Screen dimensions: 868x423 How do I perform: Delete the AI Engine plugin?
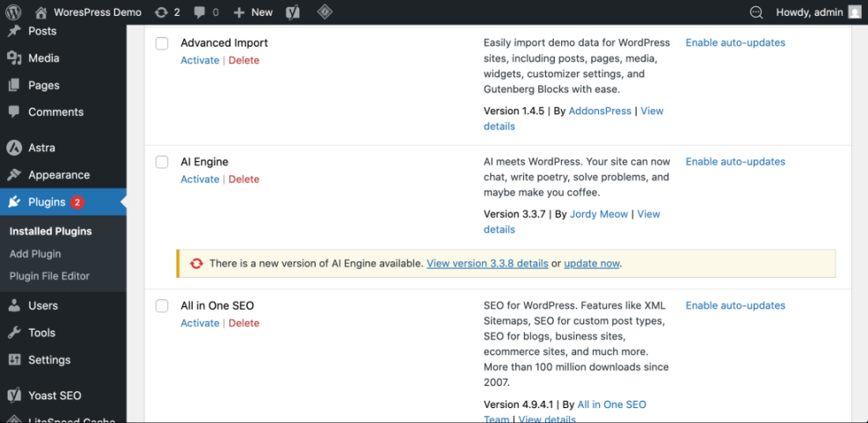pos(244,179)
